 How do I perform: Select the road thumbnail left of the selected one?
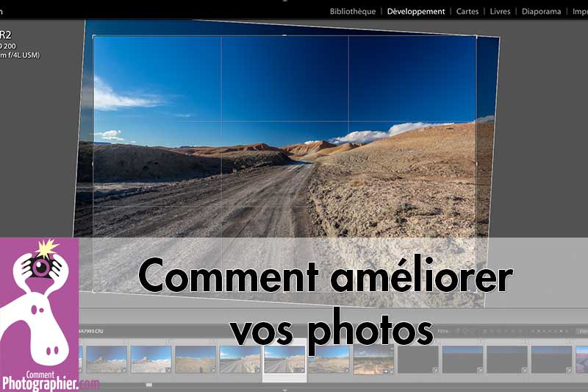click(240, 360)
